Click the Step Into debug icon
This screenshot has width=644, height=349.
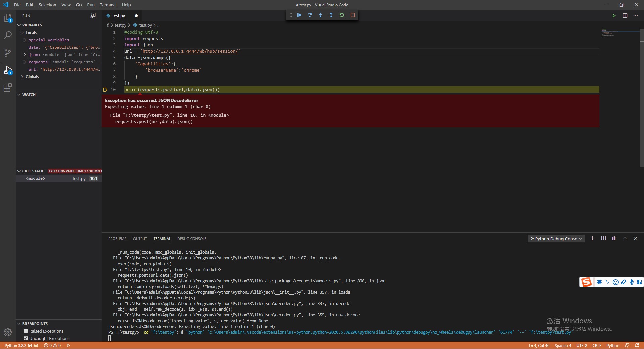(320, 15)
